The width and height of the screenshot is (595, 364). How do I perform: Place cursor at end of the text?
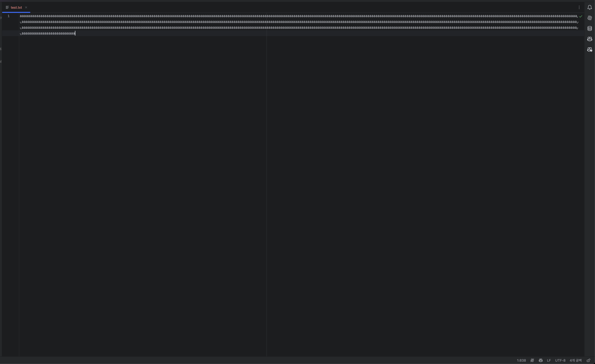(x=75, y=33)
